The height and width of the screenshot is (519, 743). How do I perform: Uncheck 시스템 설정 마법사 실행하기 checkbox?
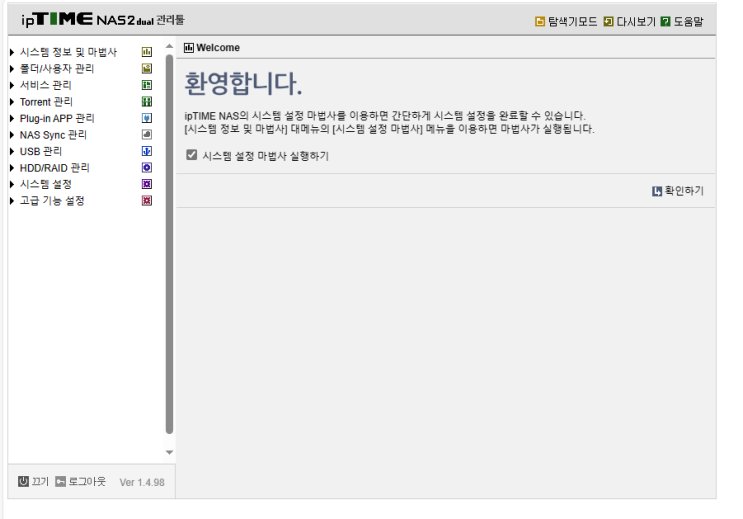pos(191,155)
